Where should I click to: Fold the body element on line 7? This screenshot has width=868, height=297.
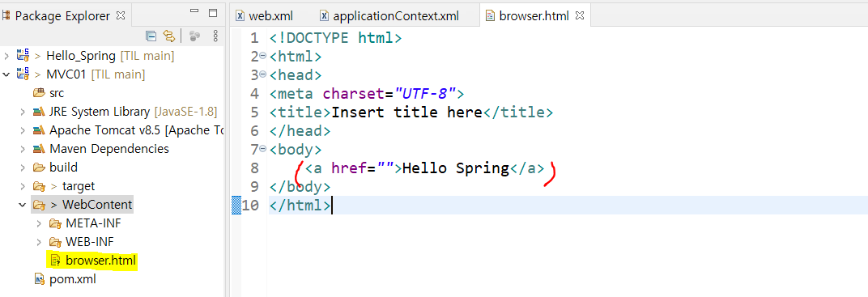pos(263,150)
